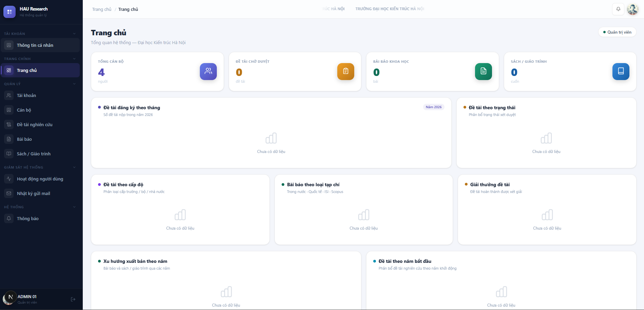Click Đề tài theo cấp độ heading

click(x=123, y=185)
